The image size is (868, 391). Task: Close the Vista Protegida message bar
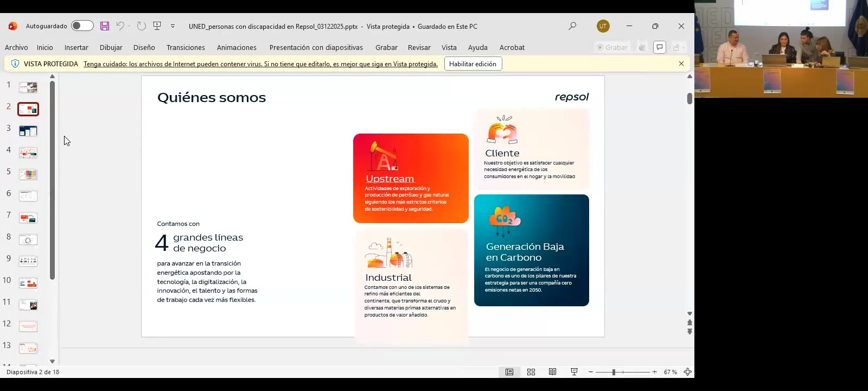click(x=681, y=64)
